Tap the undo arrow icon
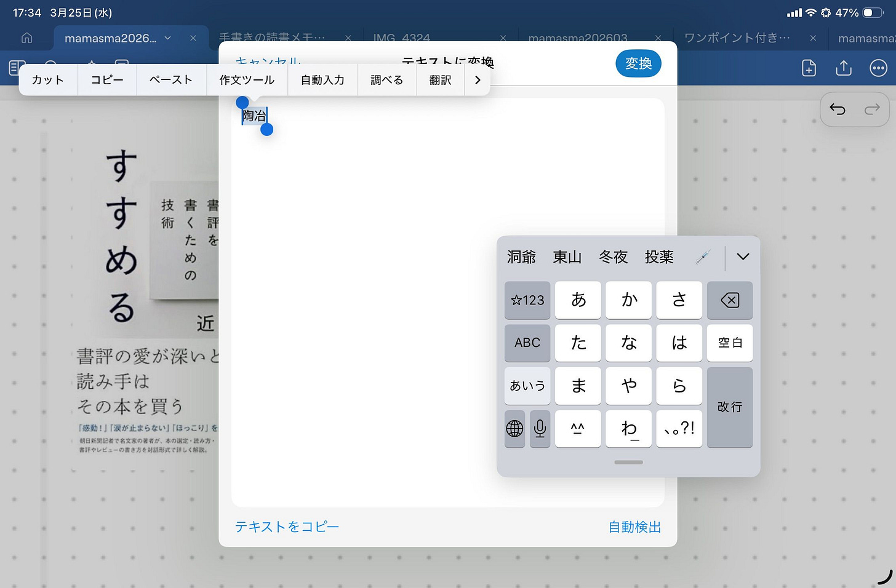Image resolution: width=896 pixels, height=588 pixels. pos(838,109)
